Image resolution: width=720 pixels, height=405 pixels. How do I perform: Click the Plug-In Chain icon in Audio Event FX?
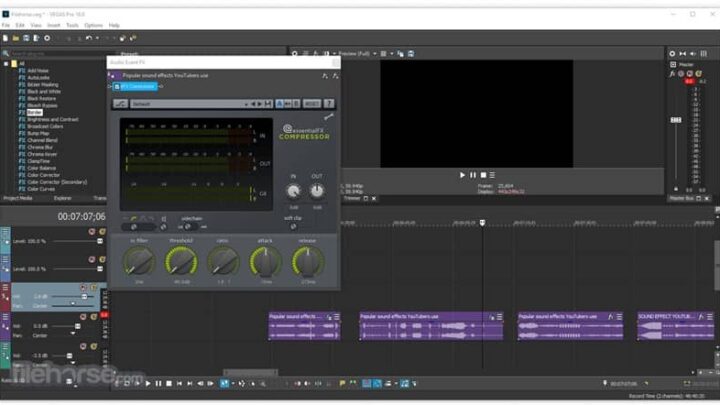click(x=325, y=76)
